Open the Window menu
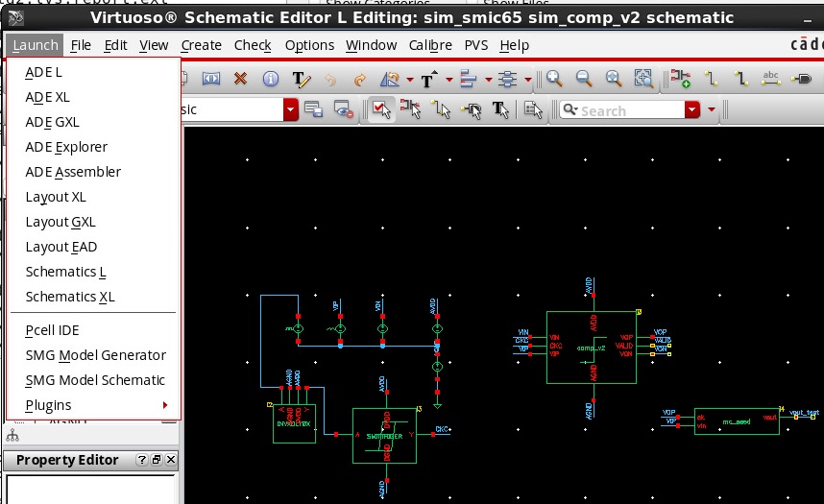824x504 pixels. (x=371, y=45)
